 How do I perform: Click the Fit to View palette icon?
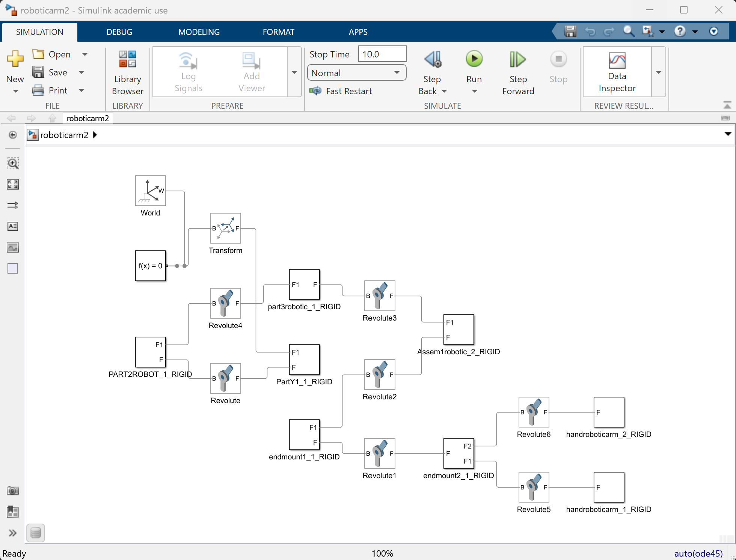click(x=13, y=184)
